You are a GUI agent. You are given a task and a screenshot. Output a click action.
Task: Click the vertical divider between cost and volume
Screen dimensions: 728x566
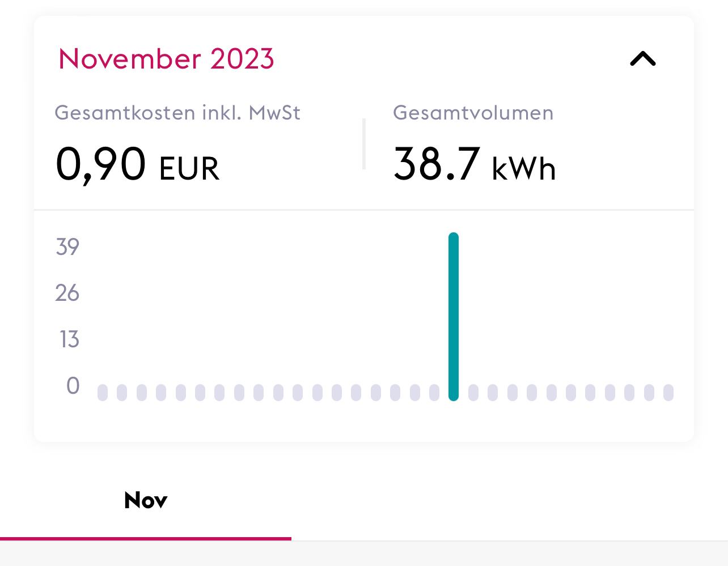click(x=364, y=144)
